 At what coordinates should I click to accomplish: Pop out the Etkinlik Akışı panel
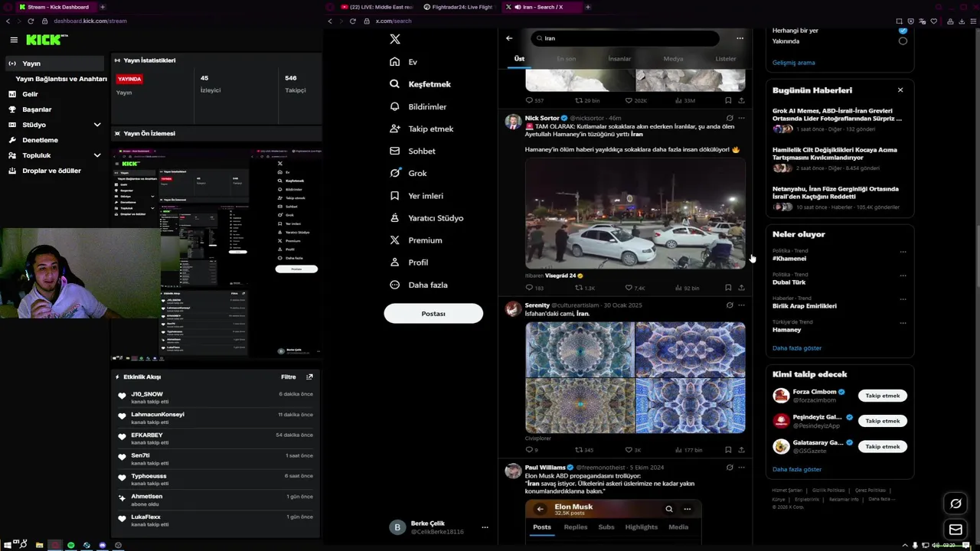click(x=309, y=377)
